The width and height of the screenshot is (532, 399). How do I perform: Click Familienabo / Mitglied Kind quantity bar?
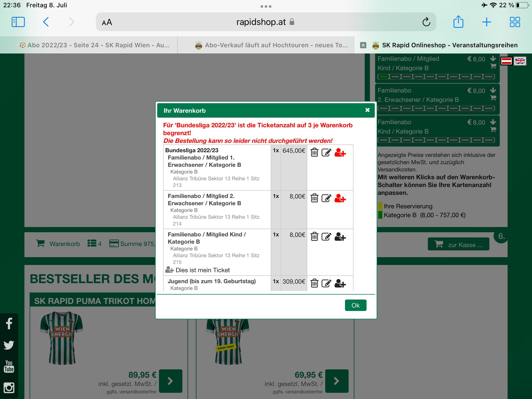(436, 77)
